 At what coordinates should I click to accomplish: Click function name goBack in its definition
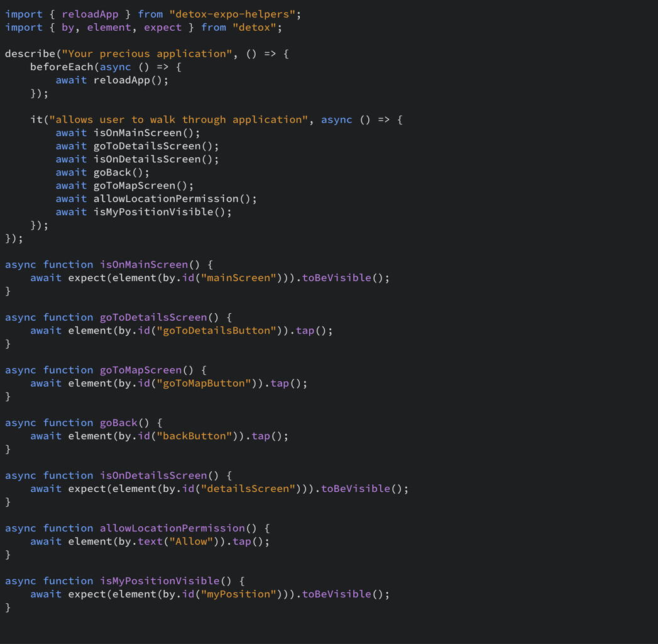click(119, 423)
